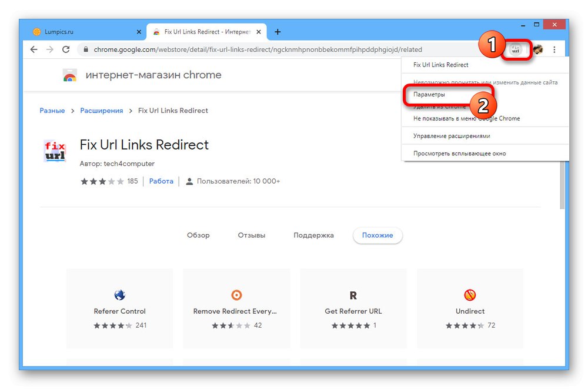Image resolution: width=588 pixels, height=389 pixels.
Task: Open the Referer Control extension card
Action: pos(119,308)
